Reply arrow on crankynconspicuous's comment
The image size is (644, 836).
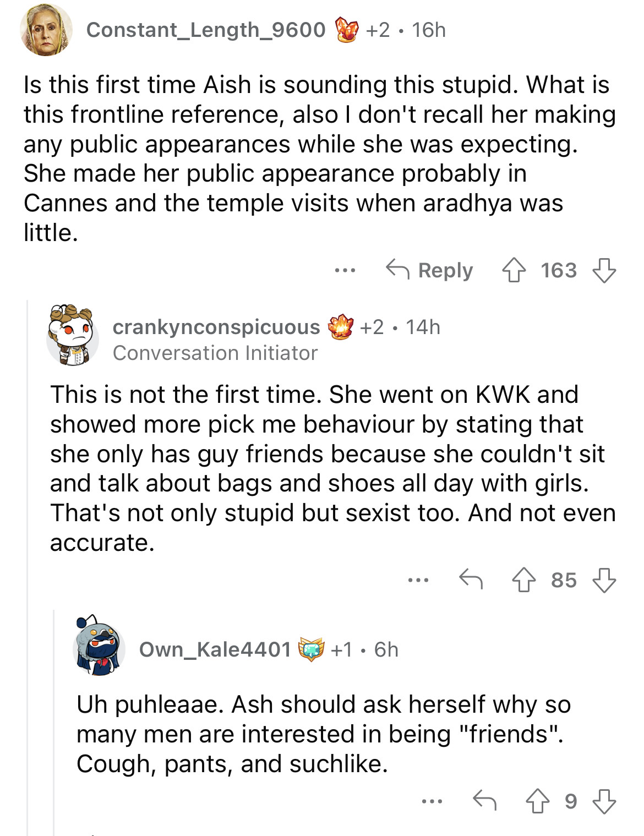(471, 579)
